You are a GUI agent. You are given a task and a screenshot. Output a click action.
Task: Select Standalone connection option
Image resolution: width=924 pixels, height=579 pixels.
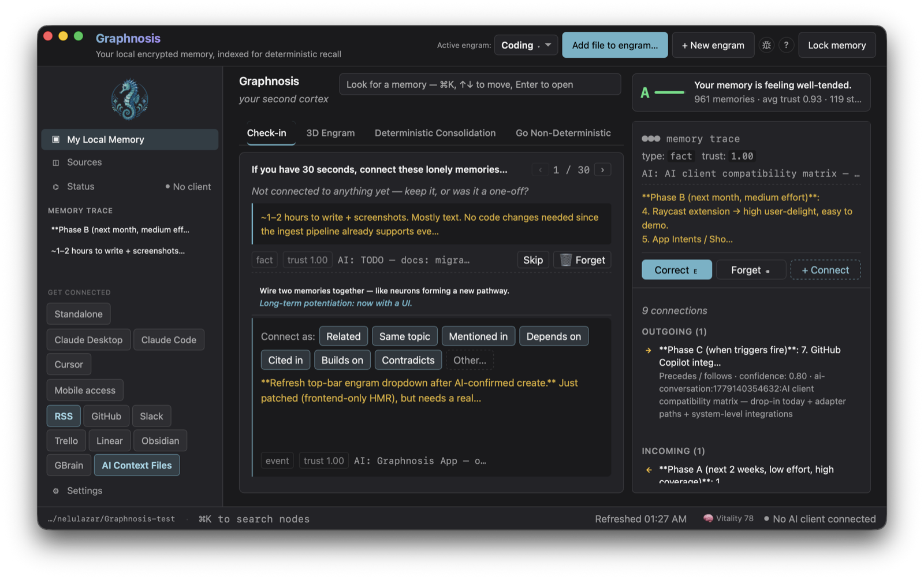click(79, 314)
